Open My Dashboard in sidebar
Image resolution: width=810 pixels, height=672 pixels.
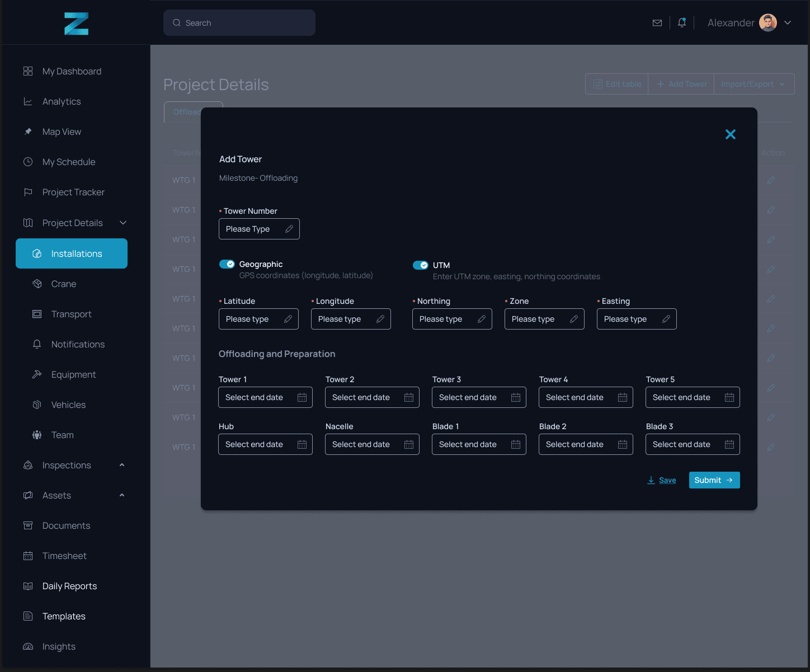[x=72, y=71]
